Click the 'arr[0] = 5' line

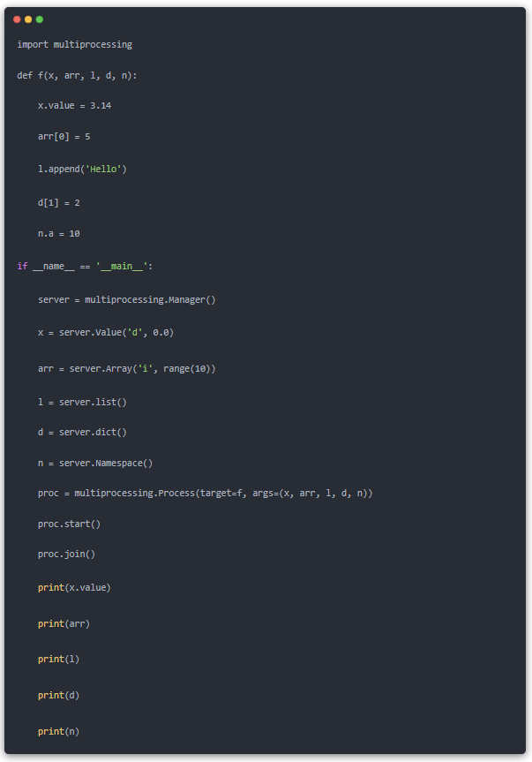[x=64, y=137]
